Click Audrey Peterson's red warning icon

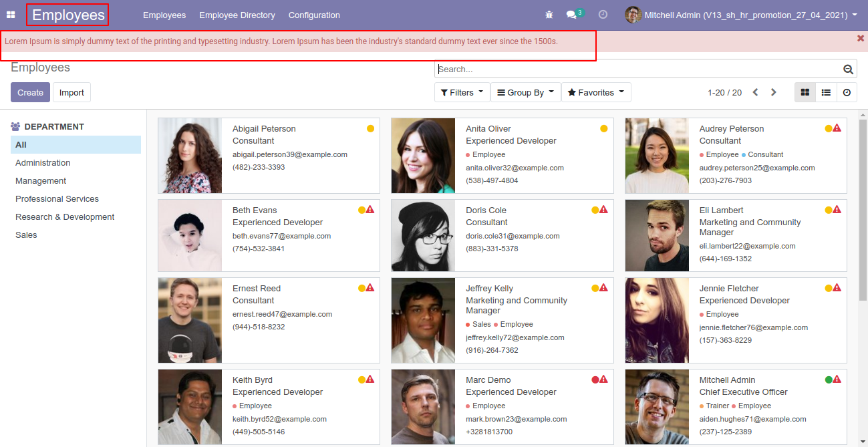coord(837,128)
